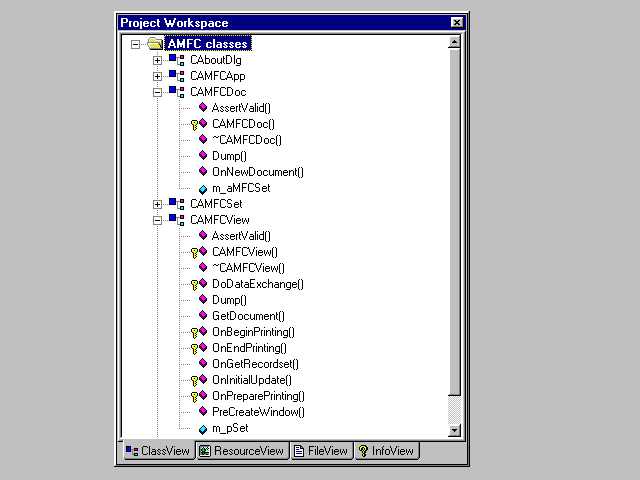
Task: Click the CAMFCApp class icon
Action: click(x=177, y=76)
